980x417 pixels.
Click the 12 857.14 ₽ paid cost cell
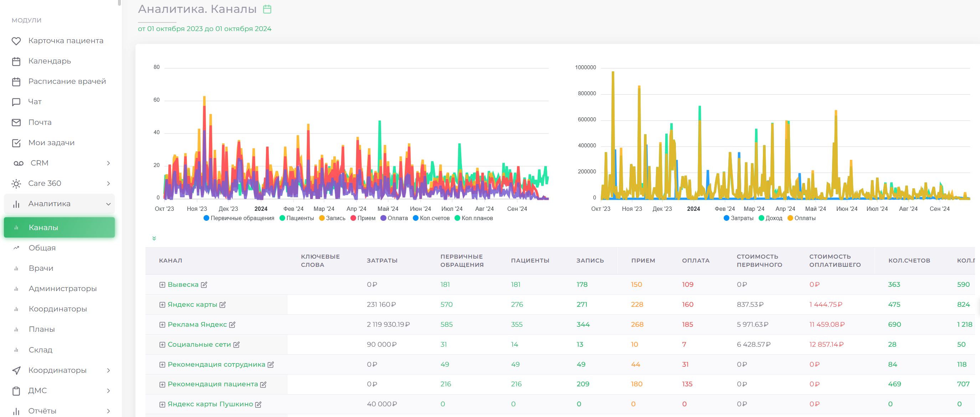pyautogui.click(x=826, y=345)
